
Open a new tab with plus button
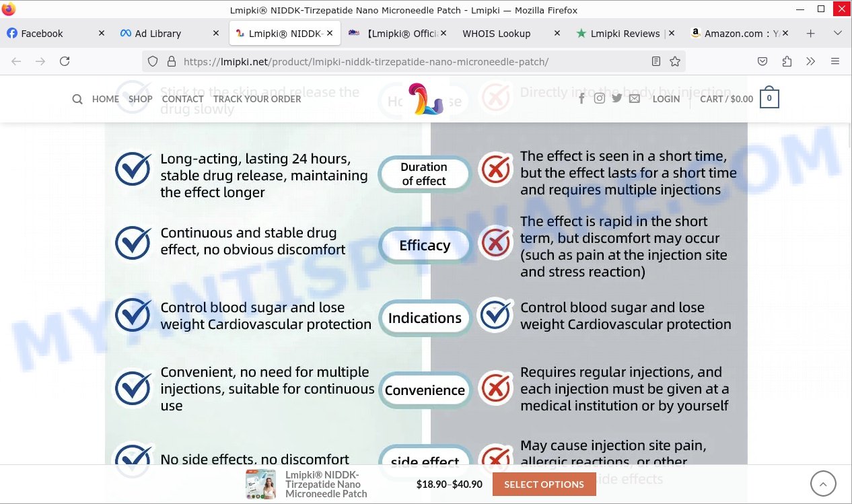click(811, 33)
